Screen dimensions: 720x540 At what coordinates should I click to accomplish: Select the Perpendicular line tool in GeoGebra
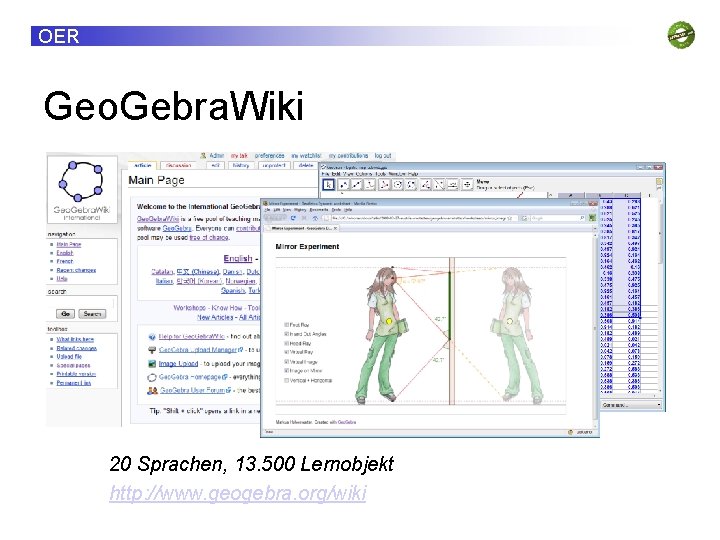pos(371,185)
